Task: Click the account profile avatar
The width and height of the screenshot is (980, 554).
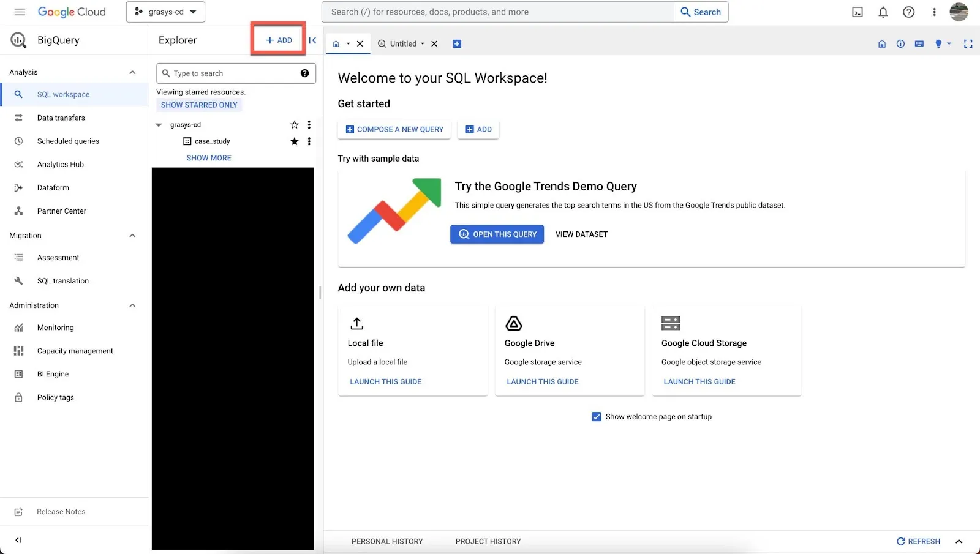Action: tap(959, 12)
